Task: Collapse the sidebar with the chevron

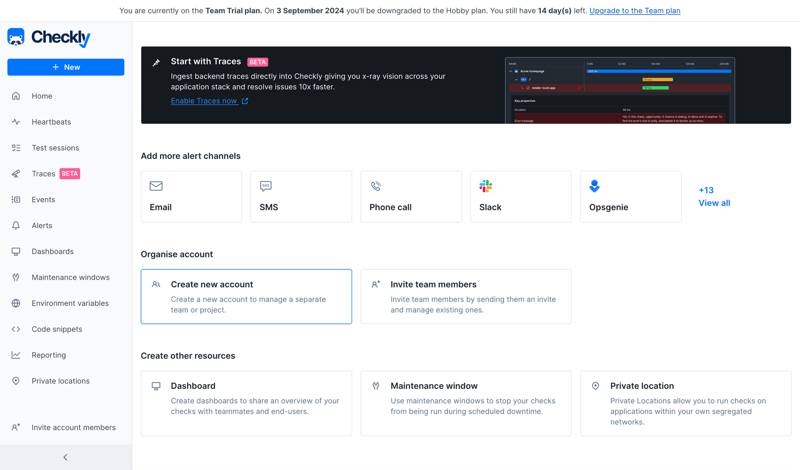Action: 65,457
